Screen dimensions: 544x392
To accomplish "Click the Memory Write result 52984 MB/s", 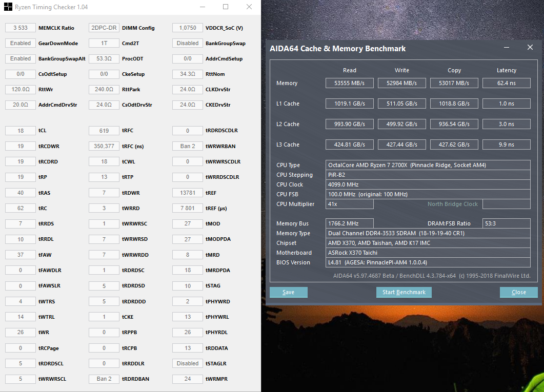I will pyautogui.click(x=402, y=83).
